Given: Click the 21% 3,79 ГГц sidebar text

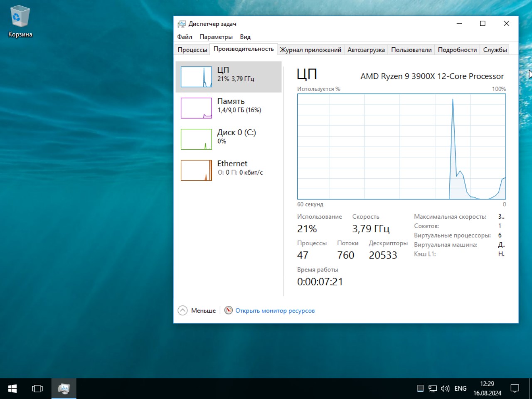Looking at the screenshot, I should [x=236, y=79].
